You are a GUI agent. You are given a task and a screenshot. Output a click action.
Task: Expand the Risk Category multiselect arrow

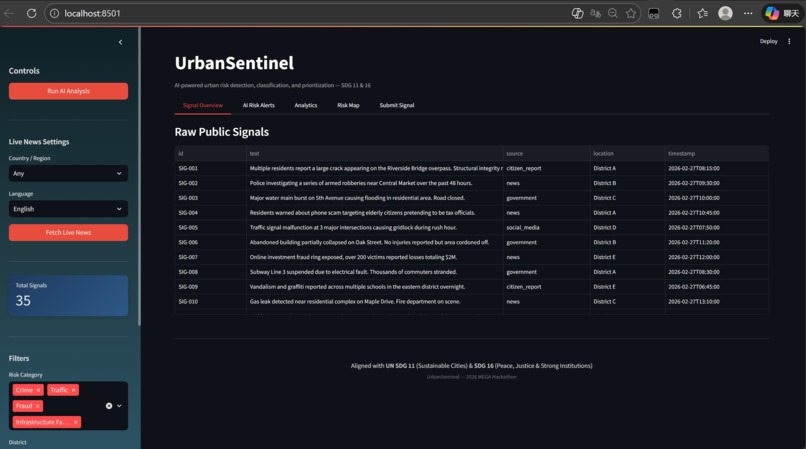point(119,406)
